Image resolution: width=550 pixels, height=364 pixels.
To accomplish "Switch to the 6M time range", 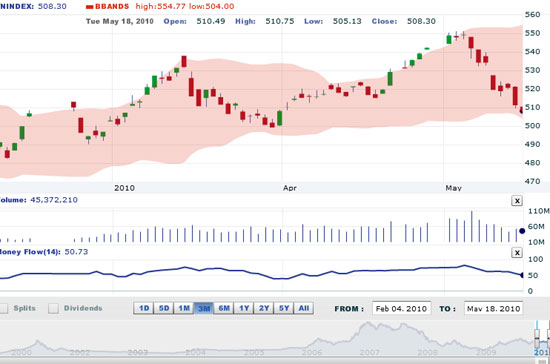I will click(x=224, y=308).
